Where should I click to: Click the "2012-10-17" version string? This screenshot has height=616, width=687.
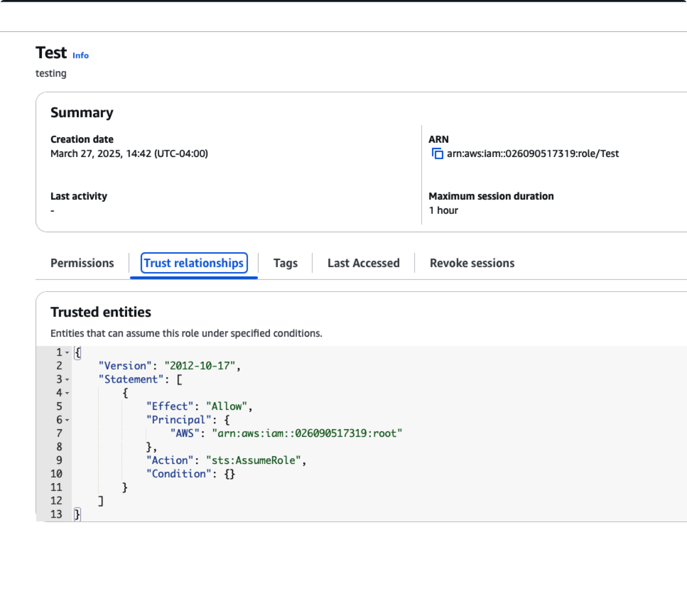tap(200, 366)
